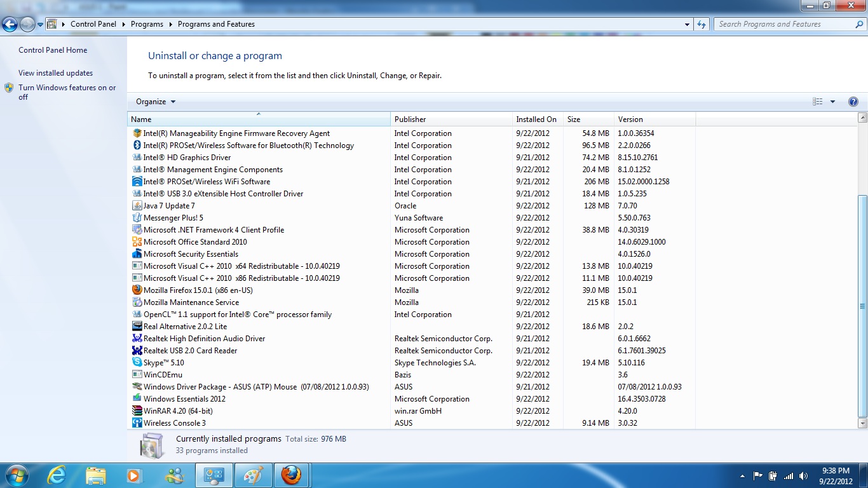Select Realtek High Definition Audio Driver icon
Screen dimensions: 868x488
137,339
